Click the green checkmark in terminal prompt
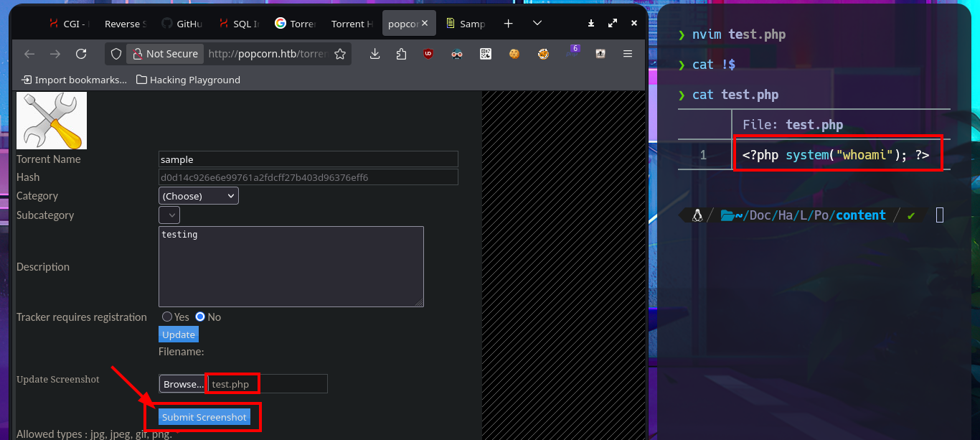980x440 pixels. click(911, 215)
